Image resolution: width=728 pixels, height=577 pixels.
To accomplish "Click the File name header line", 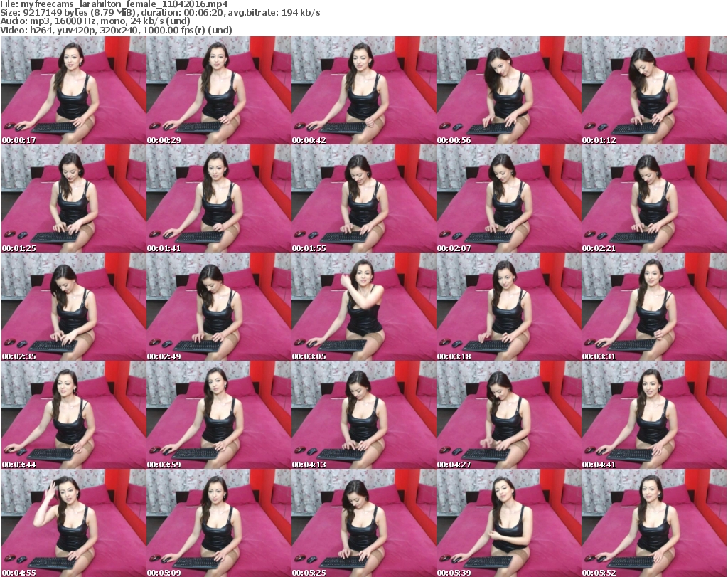I will coord(114,4).
